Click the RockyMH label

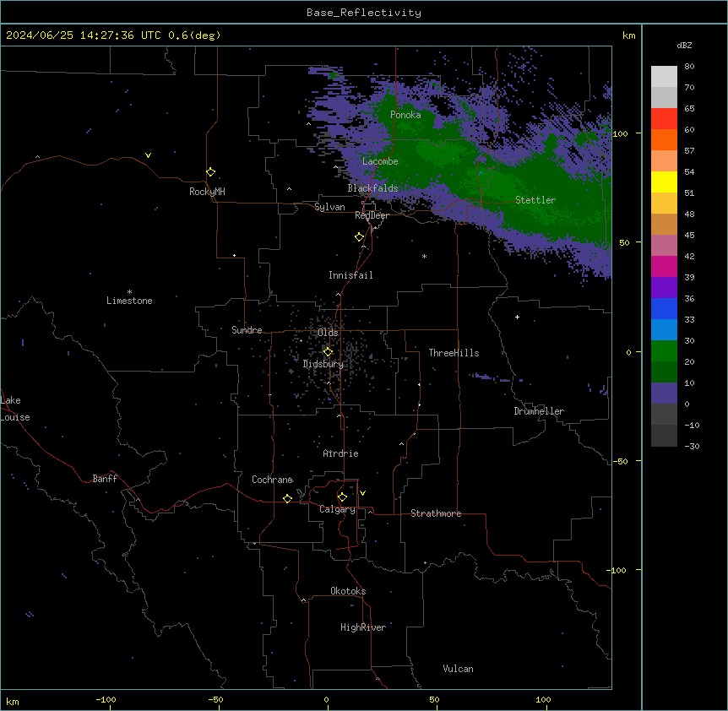pos(207,192)
